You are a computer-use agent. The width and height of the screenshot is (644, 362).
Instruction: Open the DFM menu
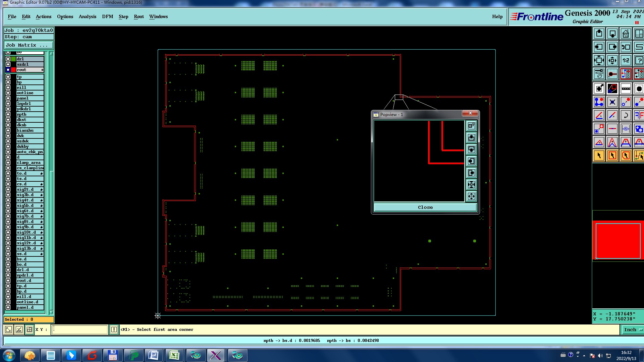tap(107, 16)
